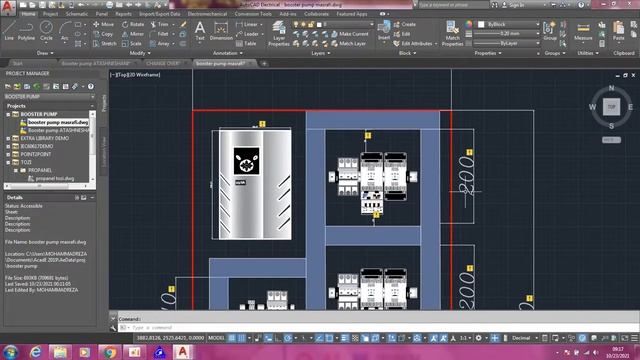Expand the Draw panel dropdown
This screenshot has width=640, height=360.
45,53
